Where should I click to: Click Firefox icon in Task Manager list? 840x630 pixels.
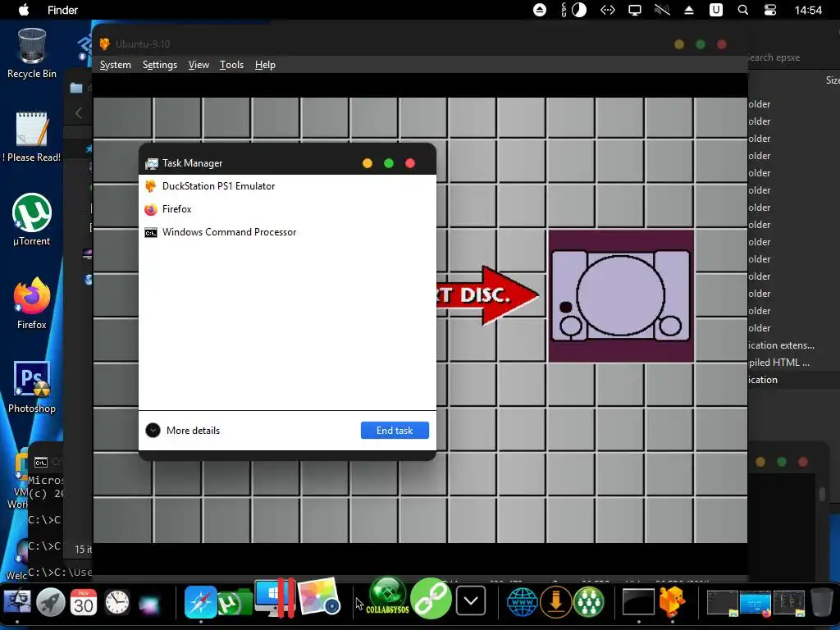151,209
